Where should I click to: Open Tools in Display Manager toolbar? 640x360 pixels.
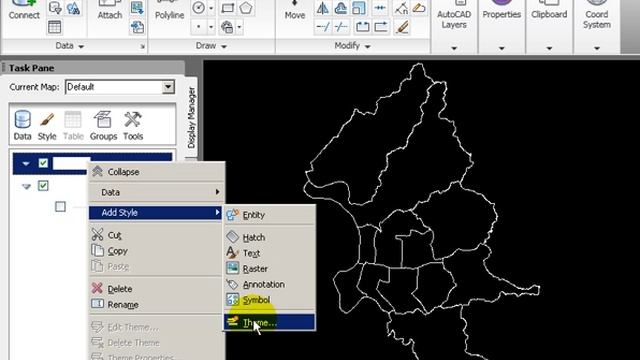tap(133, 125)
